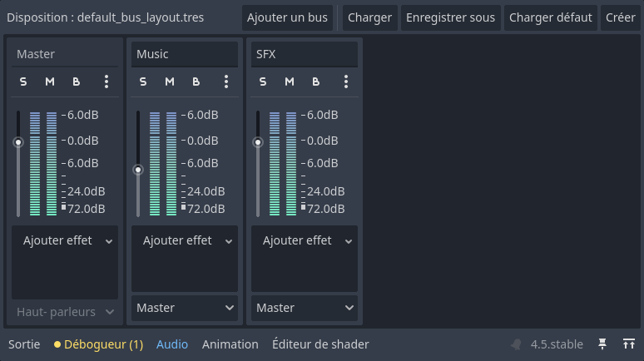Open the Débogueur (1) tab
Image resolution: width=644 pixels, height=361 pixels.
pos(98,344)
